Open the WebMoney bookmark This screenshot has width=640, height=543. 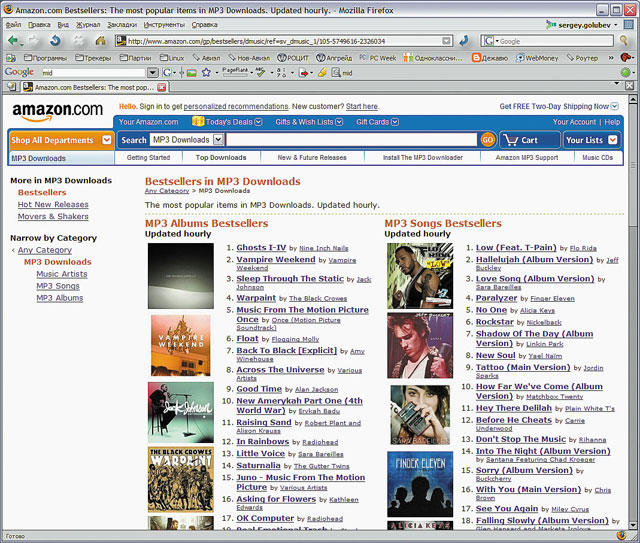[x=537, y=58]
